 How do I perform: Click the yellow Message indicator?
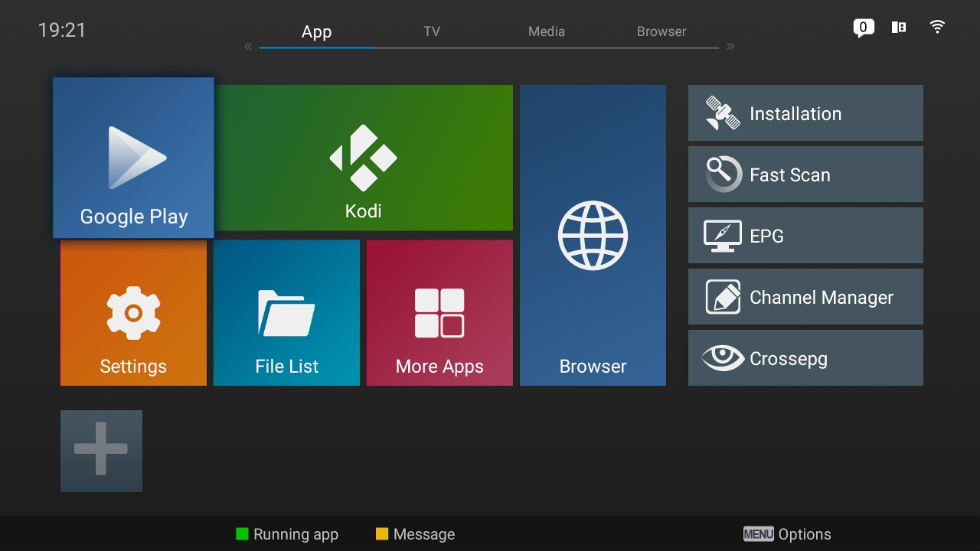[x=382, y=534]
